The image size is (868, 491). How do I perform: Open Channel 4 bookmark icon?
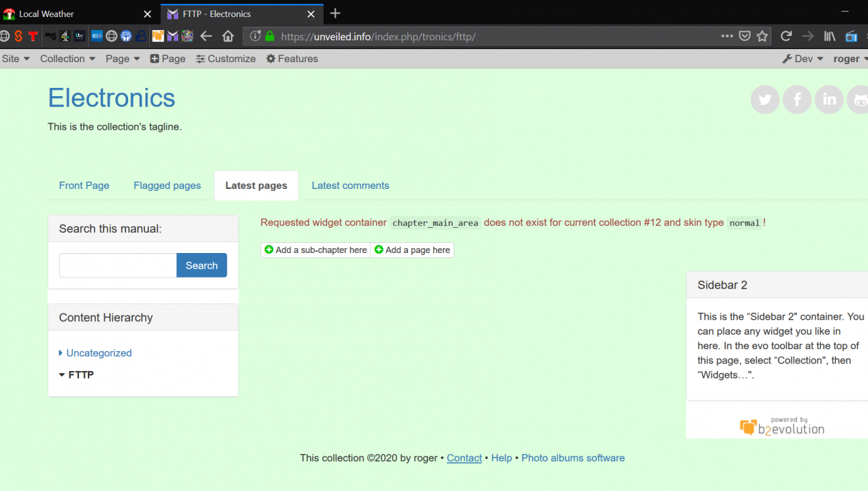(65, 36)
